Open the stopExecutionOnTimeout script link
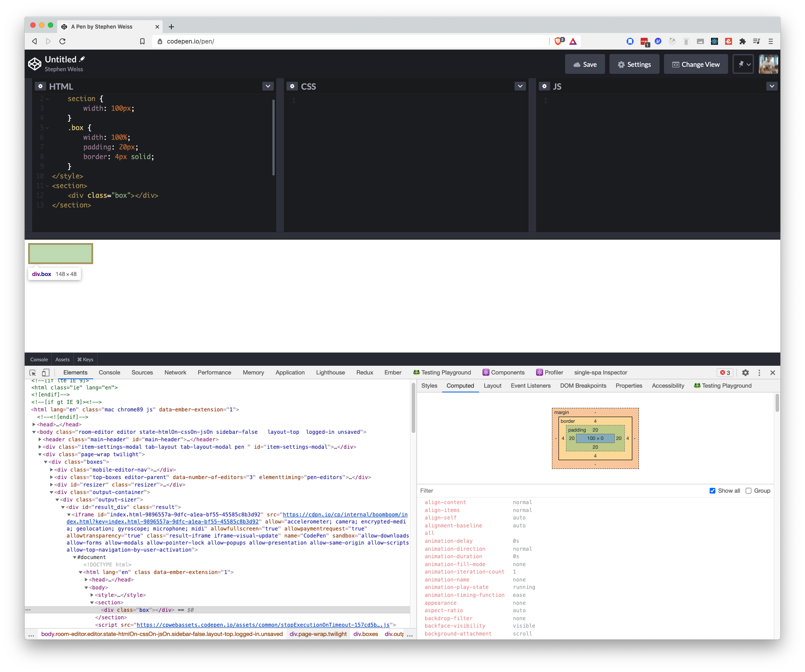The height and width of the screenshot is (672, 805). click(x=263, y=625)
